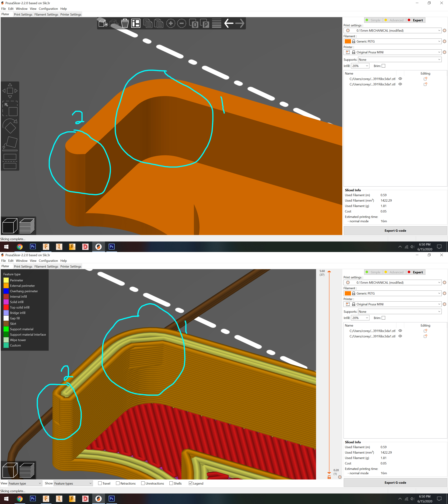Image resolution: width=448 pixels, height=504 pixels.
Task: Click the Arrange objects toolbar icon
Action: coord(136,23)
